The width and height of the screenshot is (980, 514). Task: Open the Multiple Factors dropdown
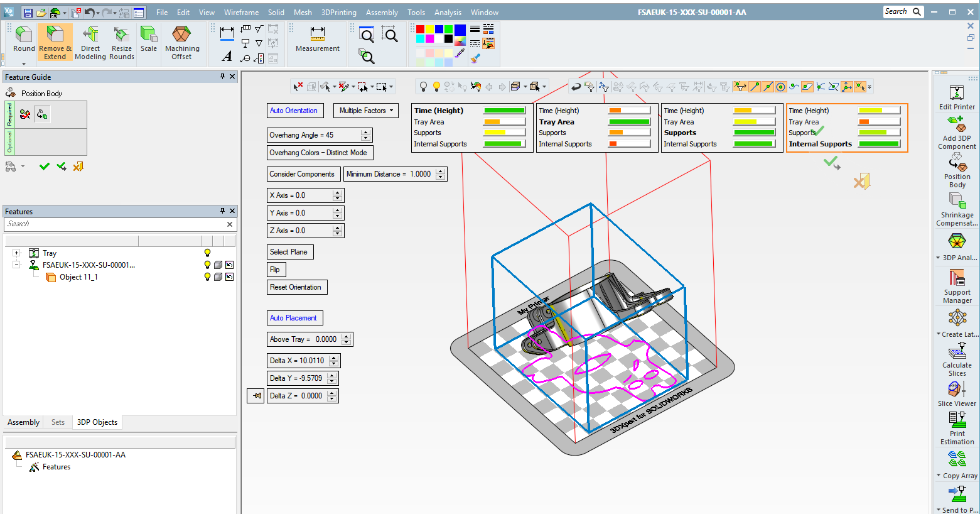pos(366,110)
